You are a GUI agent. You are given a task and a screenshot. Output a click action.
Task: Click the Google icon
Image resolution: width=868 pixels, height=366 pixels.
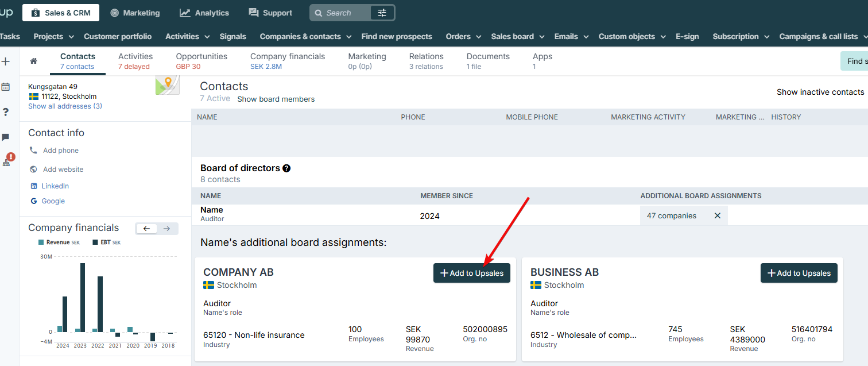tap(33, 201)
